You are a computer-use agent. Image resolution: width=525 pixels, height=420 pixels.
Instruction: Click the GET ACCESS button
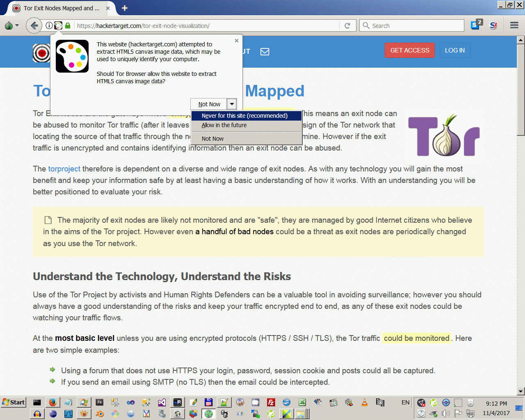tap(410, 50)
